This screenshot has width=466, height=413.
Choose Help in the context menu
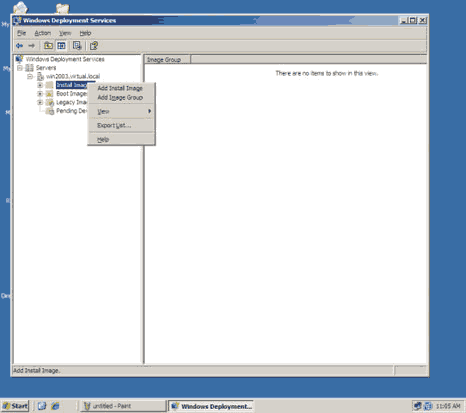coord(121,139)
